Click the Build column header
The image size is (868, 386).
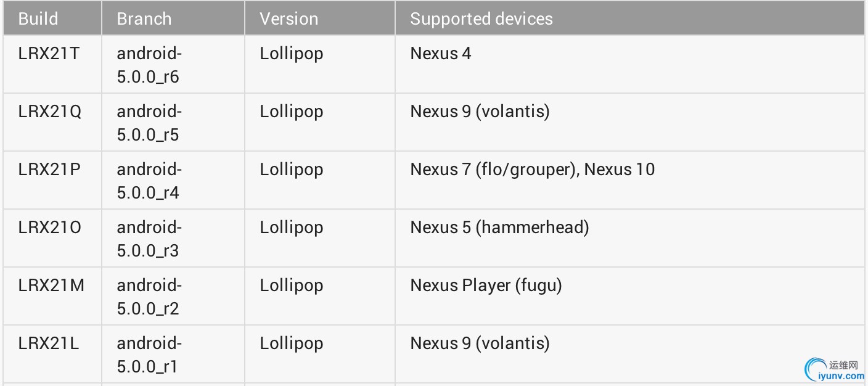pos(38,18)
